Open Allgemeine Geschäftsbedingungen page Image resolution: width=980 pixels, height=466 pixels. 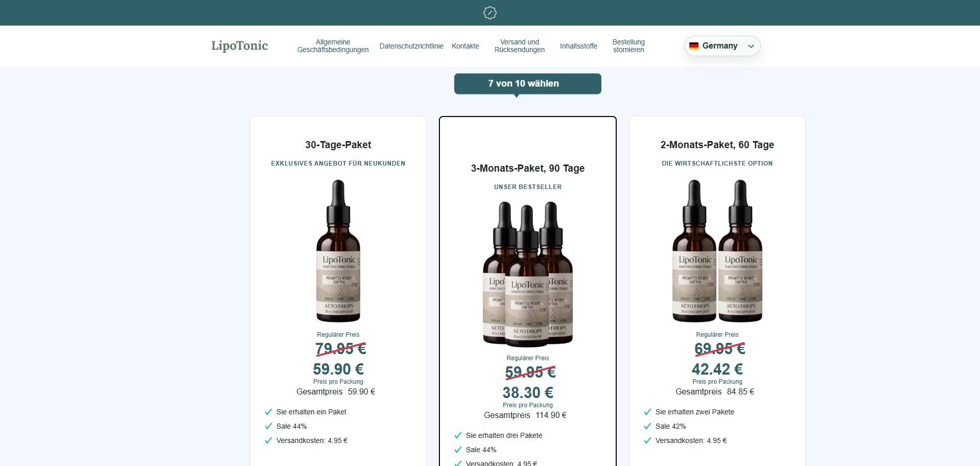point(333,46)
